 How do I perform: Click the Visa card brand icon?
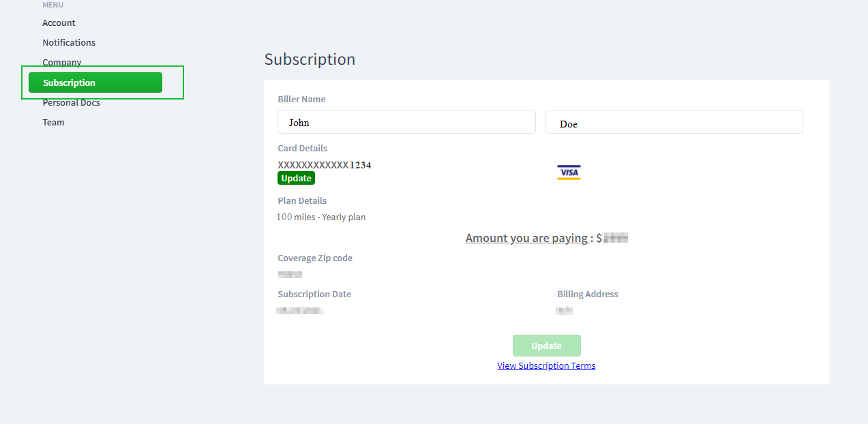(x=569, y=172)
